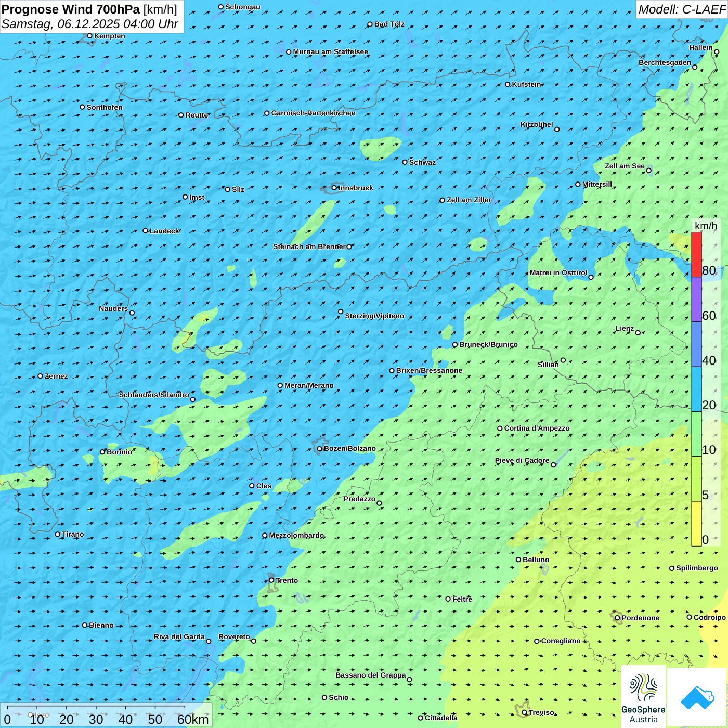The image size is (728, 728).
Task: Click the 'Kitzbühel' label
Action: [x=537, y=124]
